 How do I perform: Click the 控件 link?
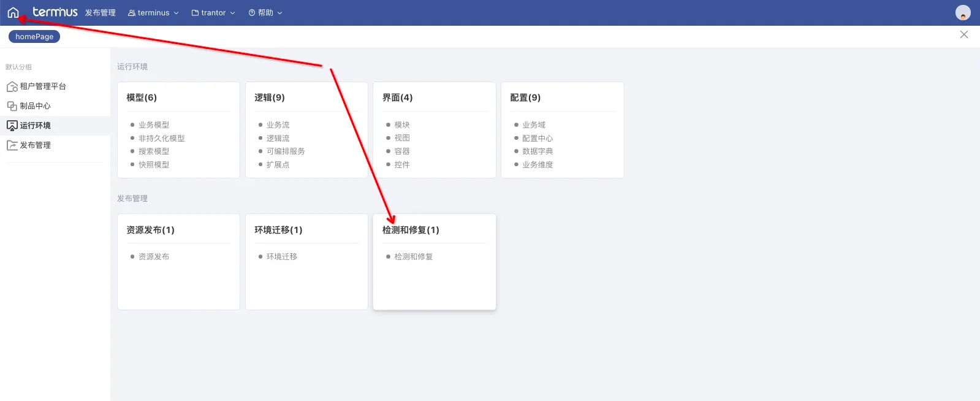[402, 165]
